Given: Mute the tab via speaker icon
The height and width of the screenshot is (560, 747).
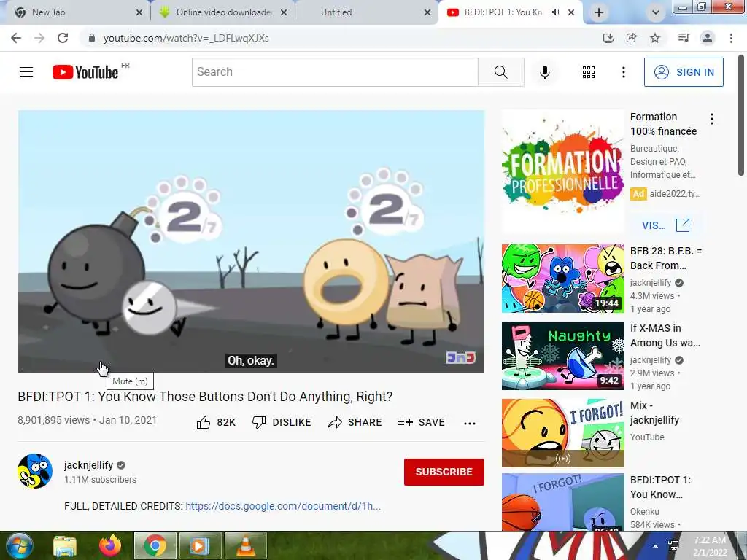Looking at the screenshot, I should pyautogui.click(x=555, y=12).
